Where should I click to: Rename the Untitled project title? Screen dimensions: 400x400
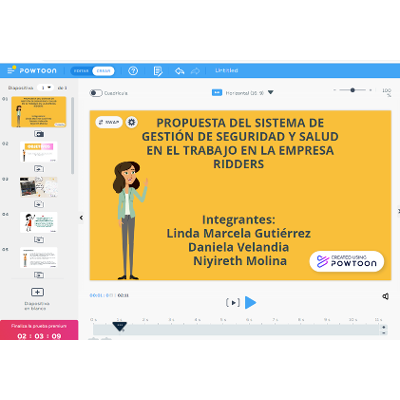227,70
